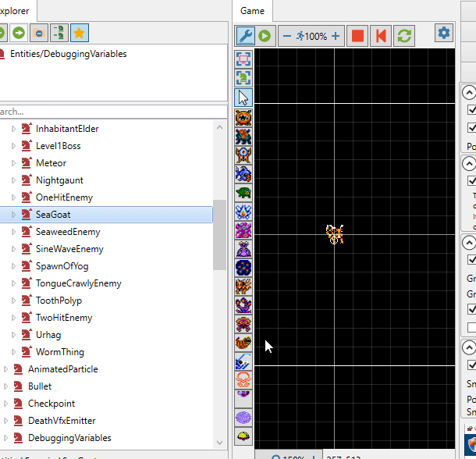Expand the Nightgaunt tree arrow
476x459 pixels.
(13, 180)
